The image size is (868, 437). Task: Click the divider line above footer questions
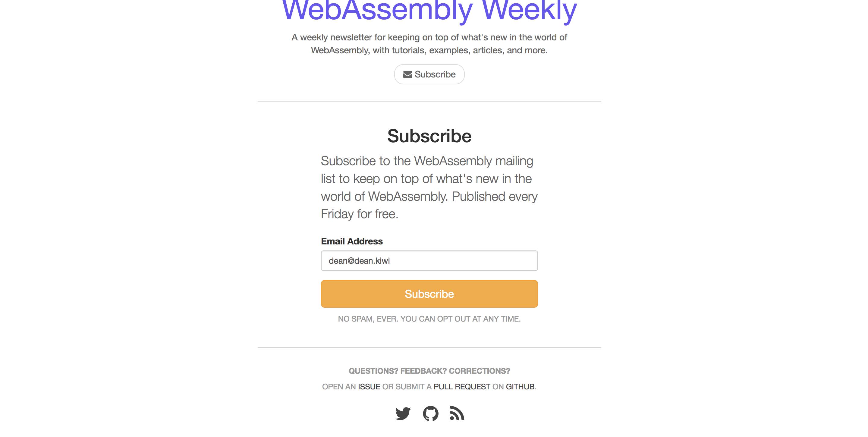pyautogui.click(x=429, y=347)
